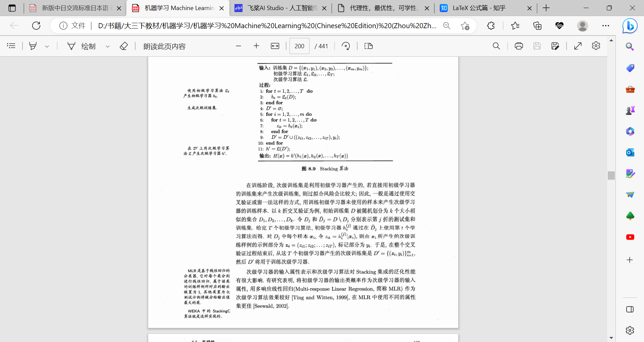Screen dimensions: 644x342
Task: Open sidebar Games chess icon
Action: click(x=630, y=110)
